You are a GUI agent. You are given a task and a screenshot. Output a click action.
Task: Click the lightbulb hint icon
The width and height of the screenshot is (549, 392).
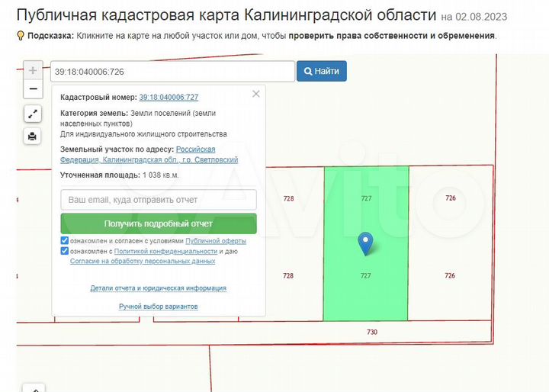coord(21,35)
